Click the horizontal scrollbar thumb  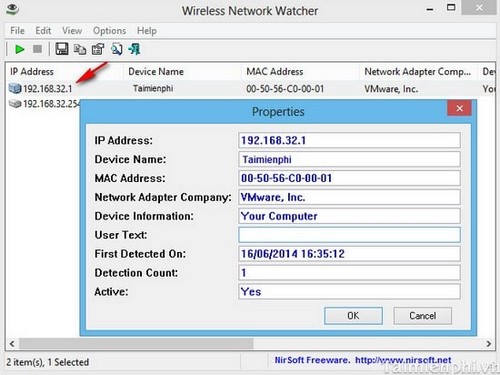tap(136, 343)
